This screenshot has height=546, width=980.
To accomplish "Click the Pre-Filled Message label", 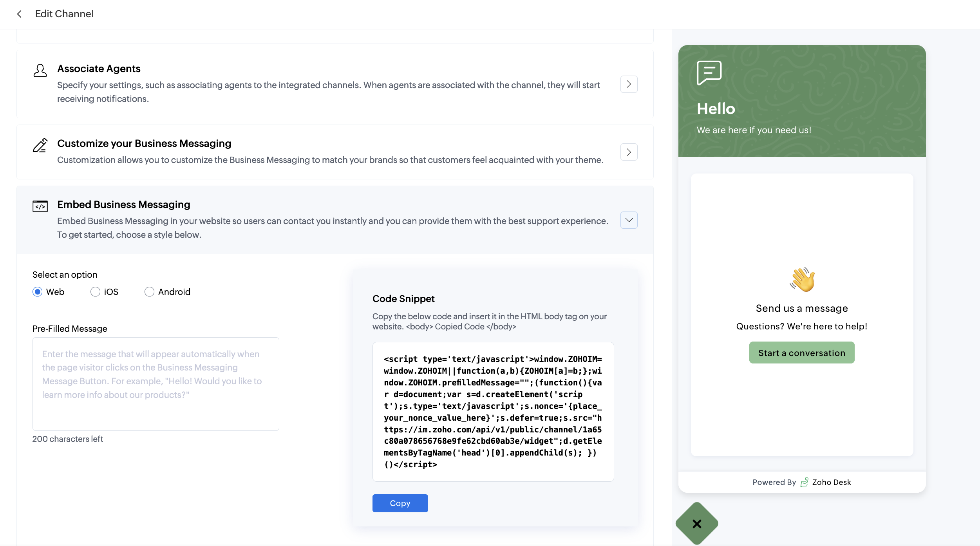I will pyautogui.click(x=69, y=329).
